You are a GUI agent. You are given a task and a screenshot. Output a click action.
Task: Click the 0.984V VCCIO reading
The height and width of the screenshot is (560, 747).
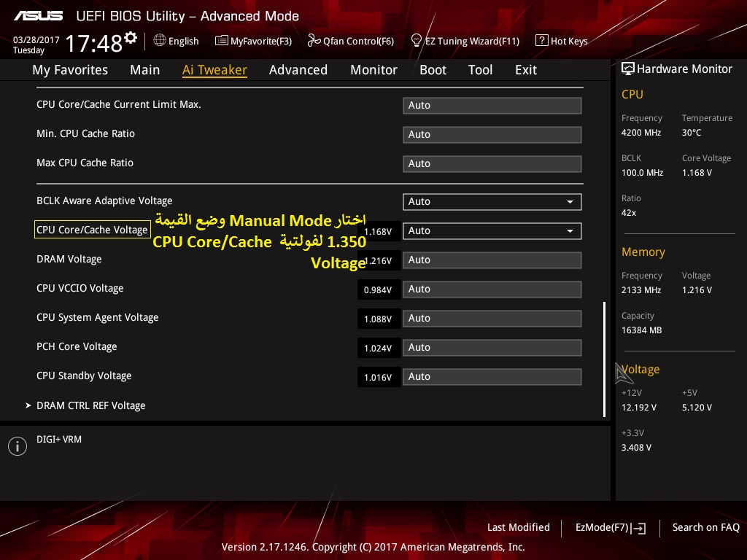click(x=379, y=290)
